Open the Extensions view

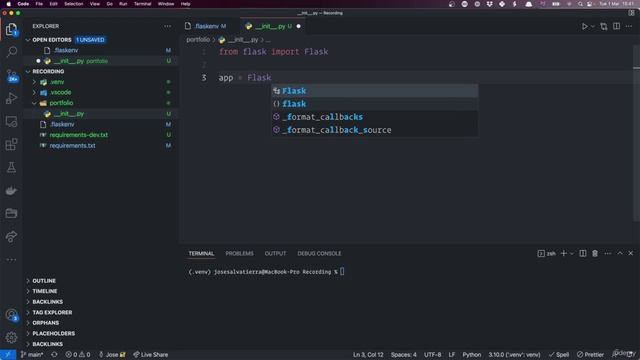pyautogui.click(x=11, y=144)
